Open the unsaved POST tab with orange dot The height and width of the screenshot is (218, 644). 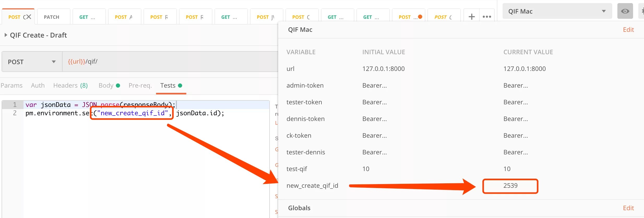[408, 17]
